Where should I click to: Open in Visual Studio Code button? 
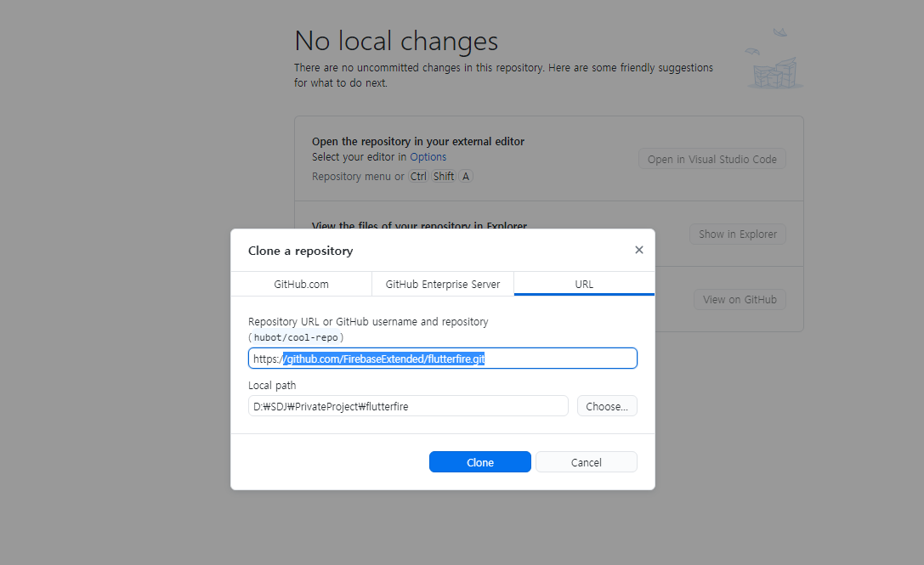[x=711, y=159]
